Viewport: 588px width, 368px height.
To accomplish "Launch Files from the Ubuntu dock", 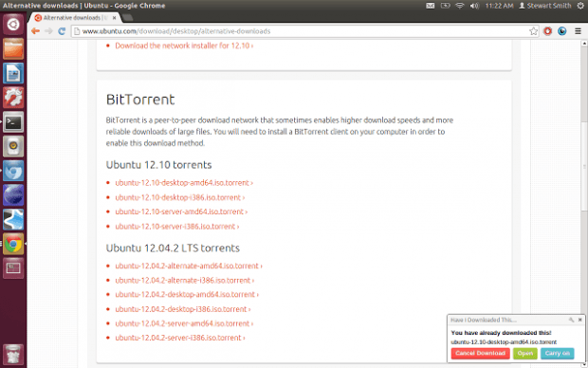I will point(13,49).
